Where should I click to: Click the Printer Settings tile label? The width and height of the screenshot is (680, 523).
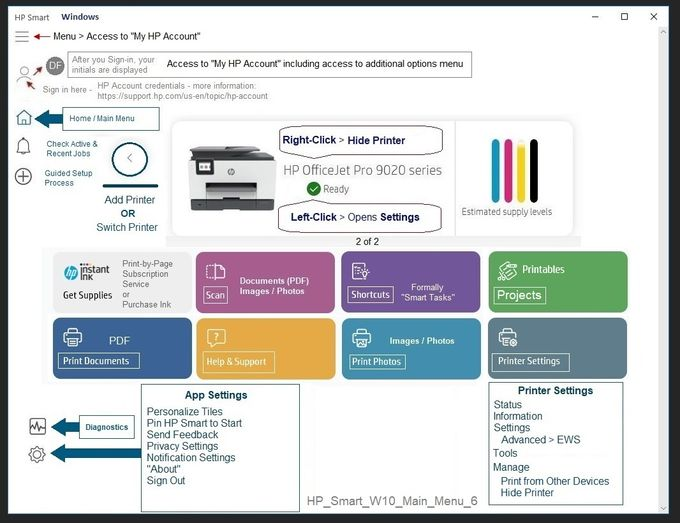[530, 361]
